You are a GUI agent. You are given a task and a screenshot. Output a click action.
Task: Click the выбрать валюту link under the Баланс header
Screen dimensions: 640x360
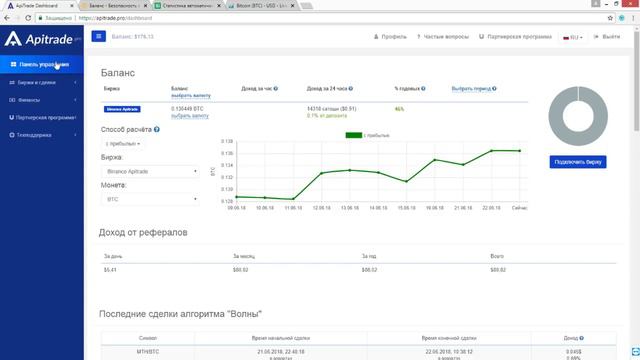pyautogui.click(x=191, y=96)
